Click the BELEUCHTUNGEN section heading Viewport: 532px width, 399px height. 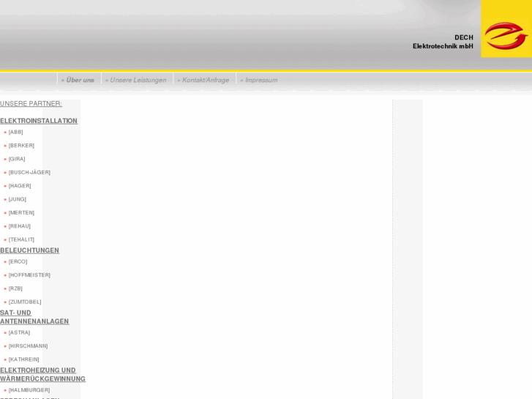click(x=29, y=250)
